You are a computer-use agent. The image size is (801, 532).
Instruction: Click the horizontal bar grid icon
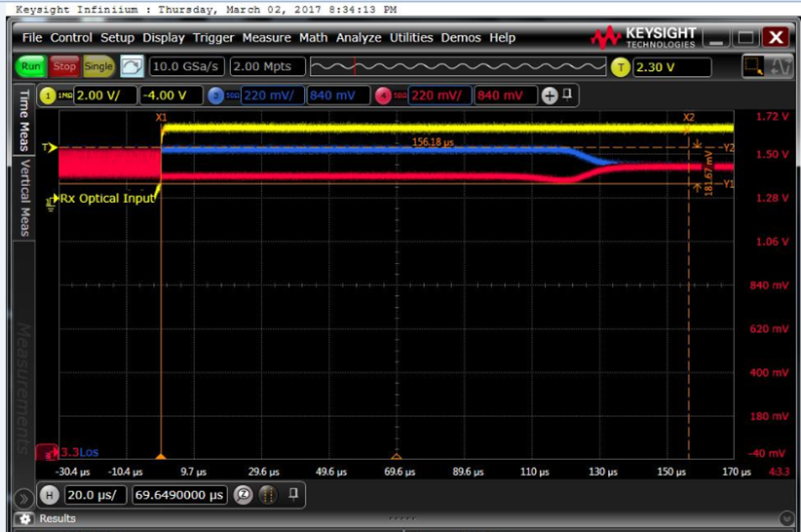click(x=268, y=495)
